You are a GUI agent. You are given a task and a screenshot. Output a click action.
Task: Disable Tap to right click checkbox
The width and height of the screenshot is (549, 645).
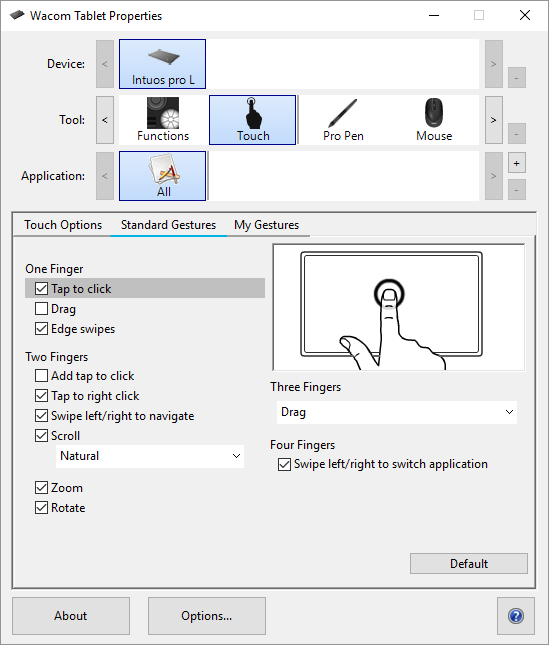[41, 396]
